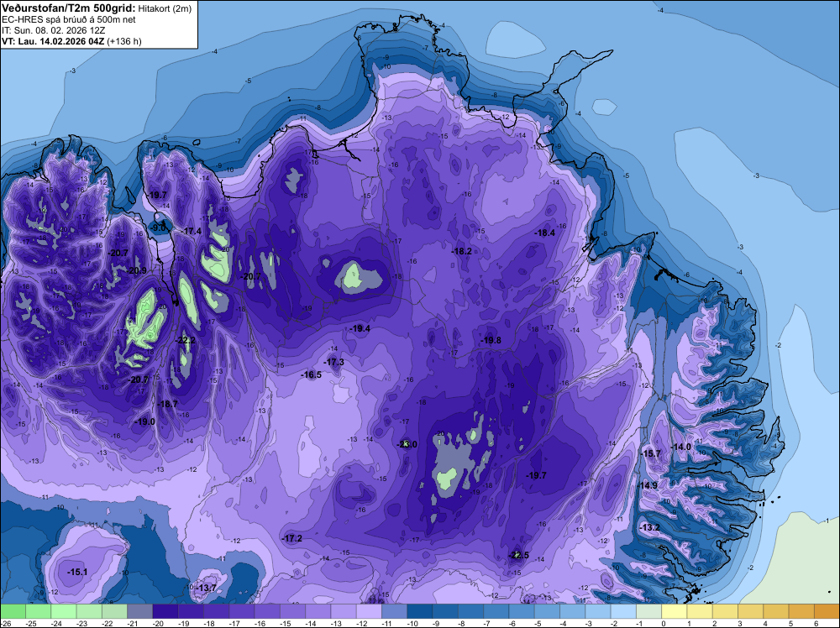840x628 pixels.
Task: Click the -18.2 temperature value
Action: click(x=461, y=251)
